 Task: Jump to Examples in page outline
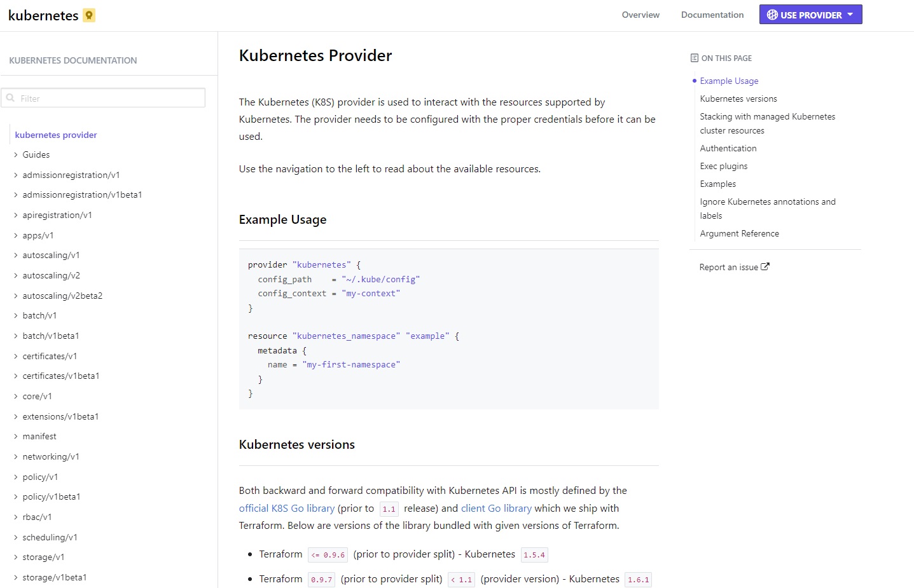tap(718, 184)
